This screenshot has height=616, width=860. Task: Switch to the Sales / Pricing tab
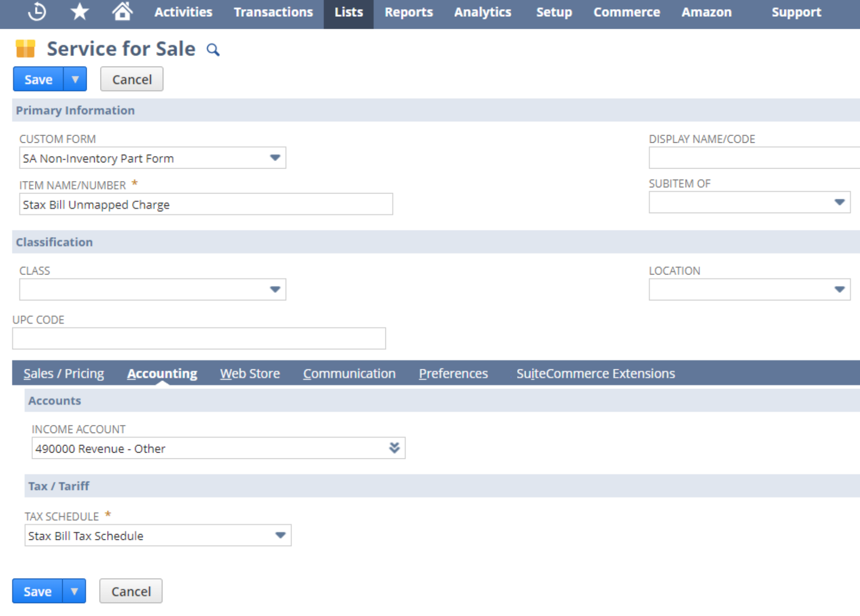click(64, 373)
